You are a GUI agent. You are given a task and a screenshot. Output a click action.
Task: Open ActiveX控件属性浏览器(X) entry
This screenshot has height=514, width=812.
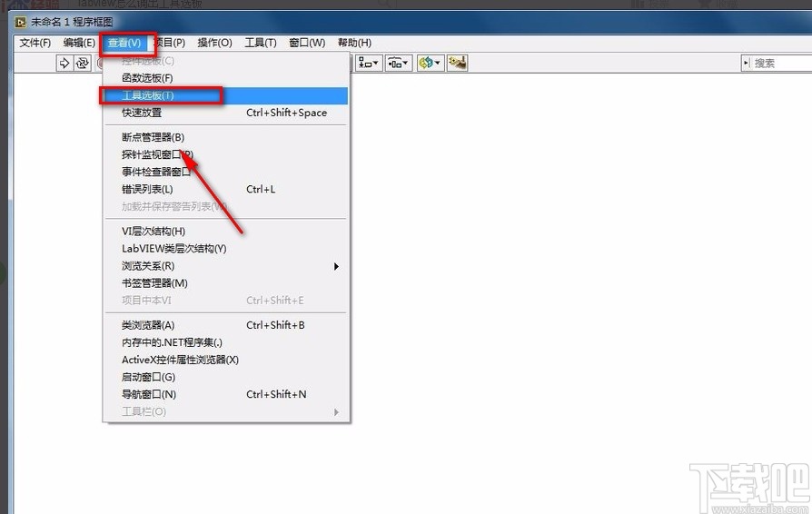(x=226, y=360)
